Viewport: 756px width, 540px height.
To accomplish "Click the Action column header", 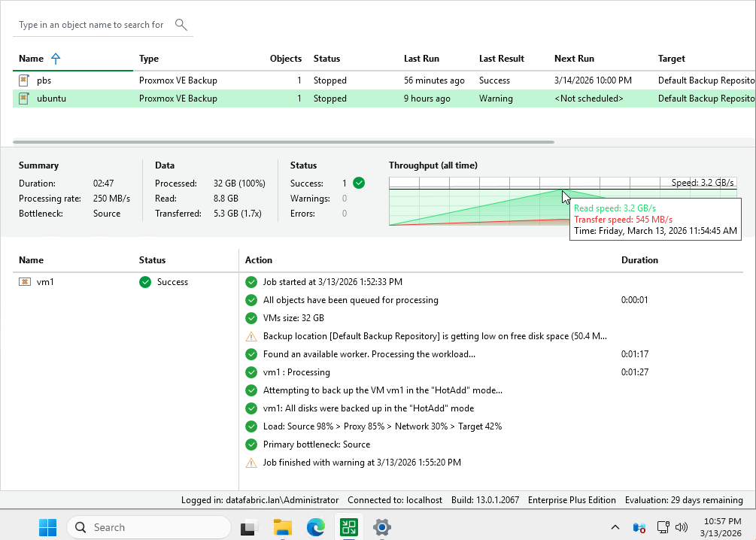I will [x=259, y=260].
